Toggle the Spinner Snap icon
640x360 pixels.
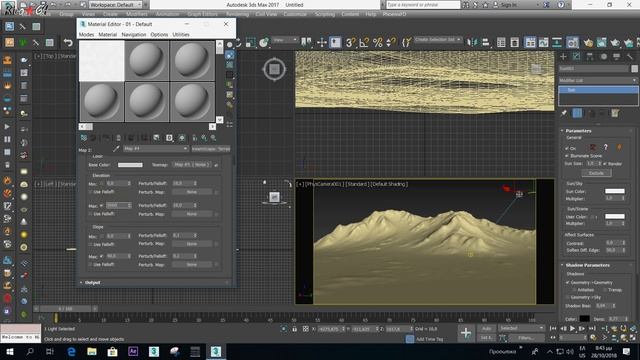click(x=391, y=42)
